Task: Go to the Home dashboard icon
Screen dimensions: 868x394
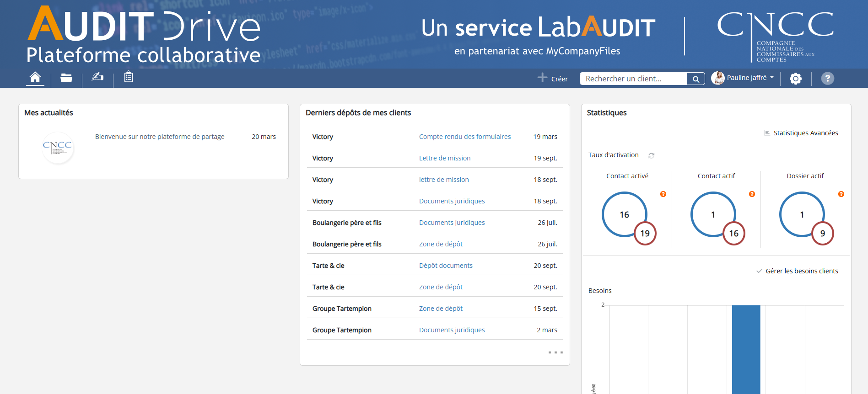Action: click(x=35, y=77)
